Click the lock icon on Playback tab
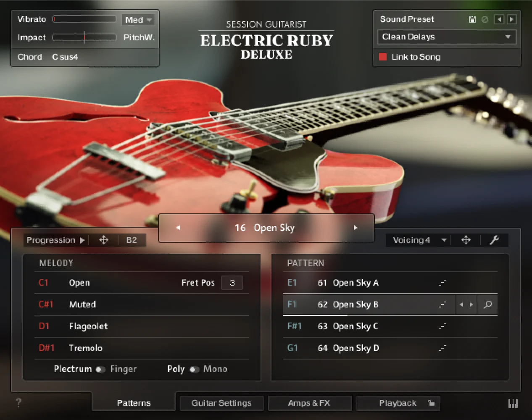The image size is (532, 420). pos(431,403)
